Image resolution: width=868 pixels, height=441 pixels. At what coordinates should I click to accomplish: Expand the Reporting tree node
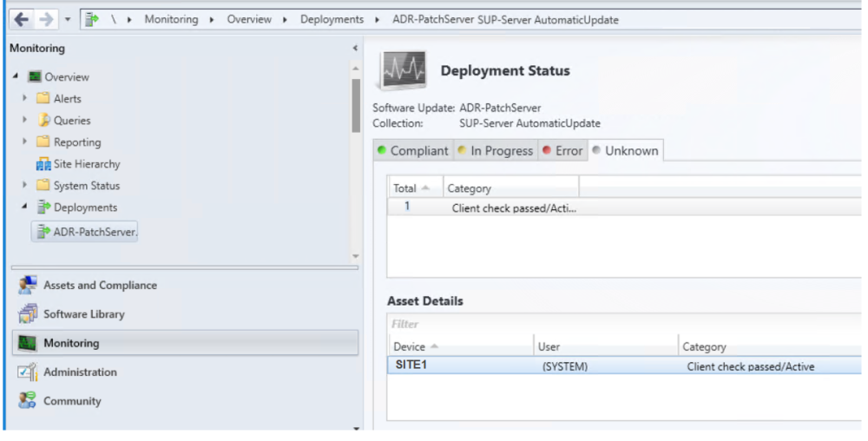(26, 142)
